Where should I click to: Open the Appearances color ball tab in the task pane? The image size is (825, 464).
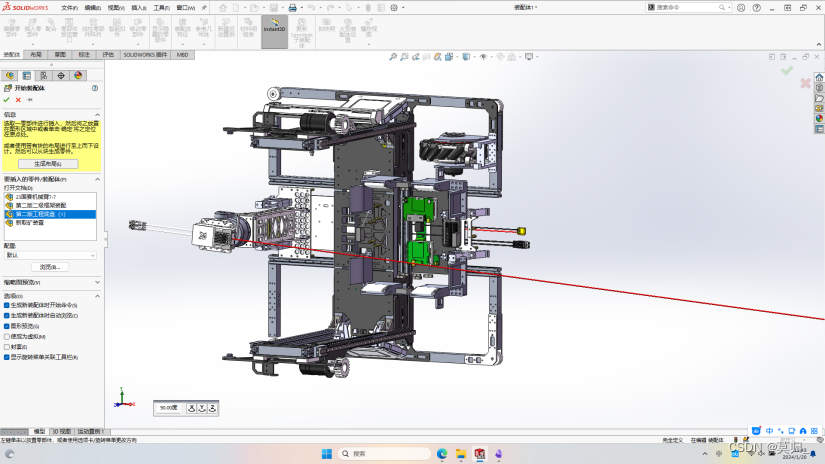(819, 118)
